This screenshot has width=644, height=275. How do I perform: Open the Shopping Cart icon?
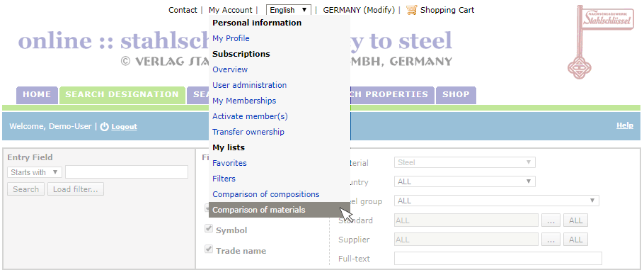(412, 10)
